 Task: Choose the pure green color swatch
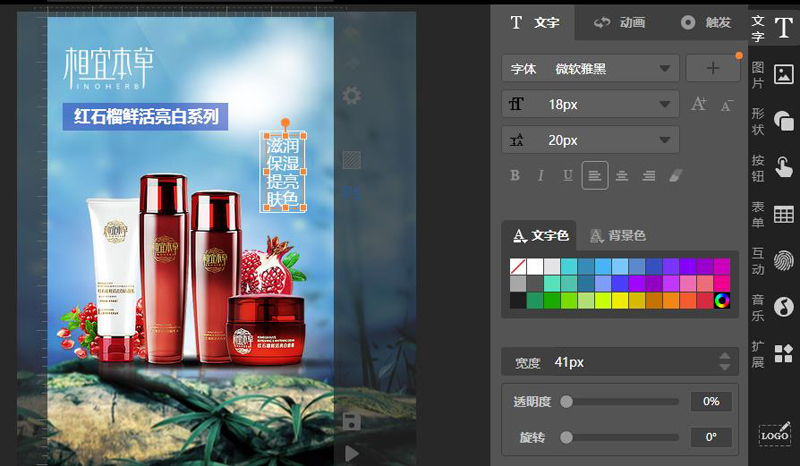tap(552, 301)
